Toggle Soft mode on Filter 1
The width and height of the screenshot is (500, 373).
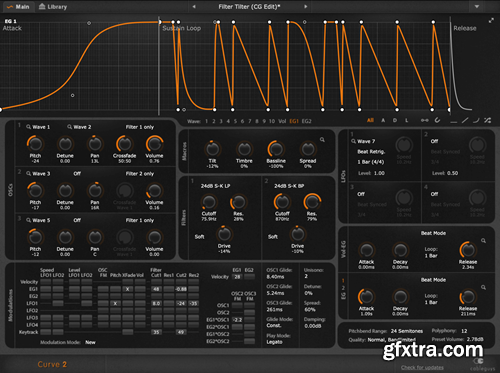(199, 237)
